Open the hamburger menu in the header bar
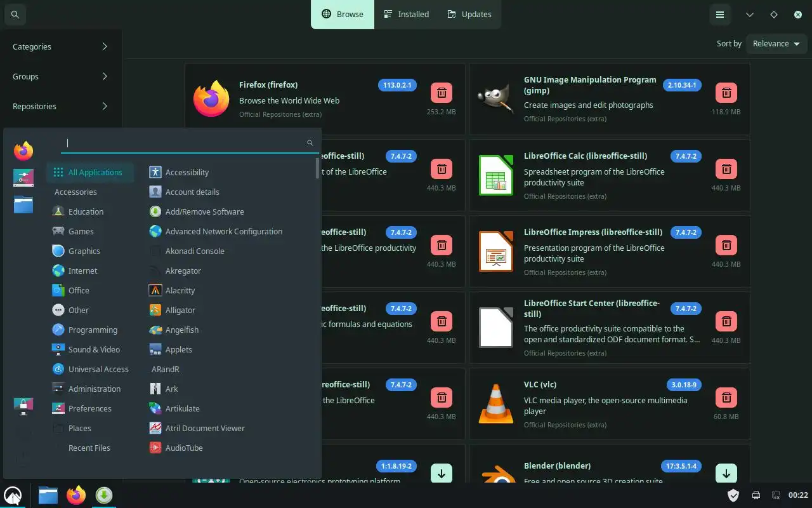812x508 pixels. pos(720,15)
